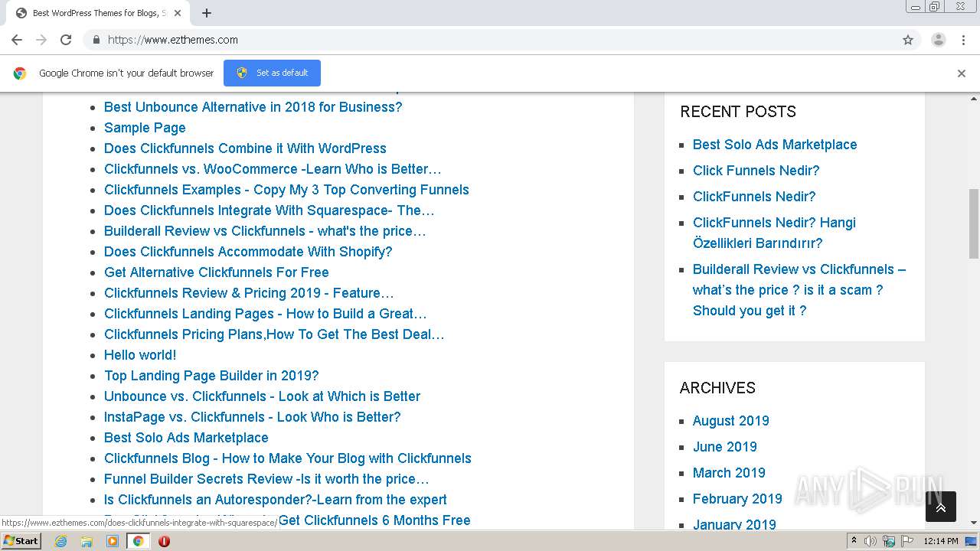Open the Chrome profile avatar
This screenshot has height=551, width=980.
point(939,40)
